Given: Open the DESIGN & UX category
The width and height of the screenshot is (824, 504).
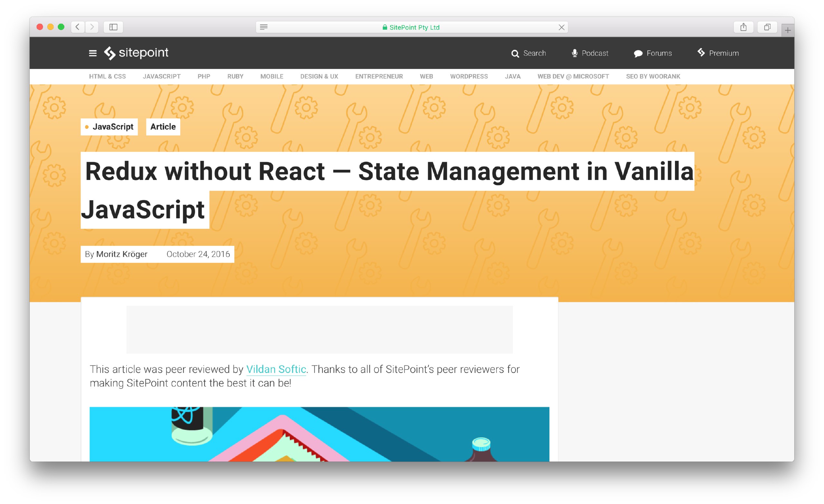Looking at the screenshot, I should [319, 77].
